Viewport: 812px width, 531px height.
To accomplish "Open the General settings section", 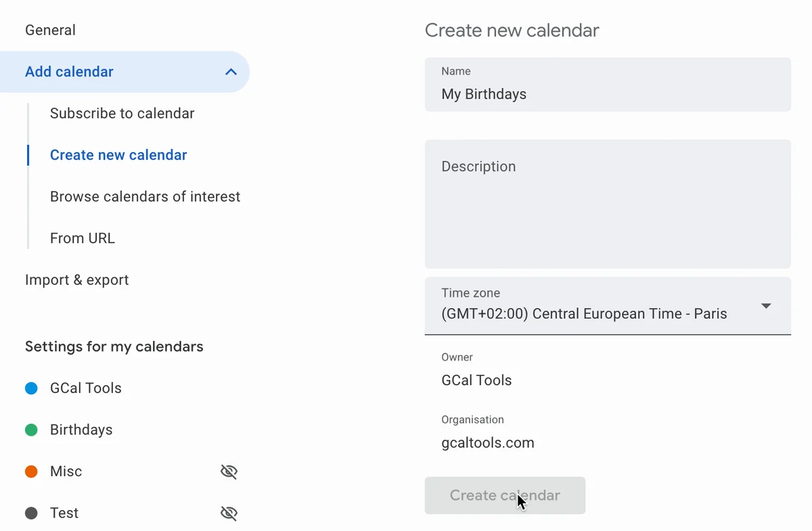I will pyautogui.click(x=50, y=30).
